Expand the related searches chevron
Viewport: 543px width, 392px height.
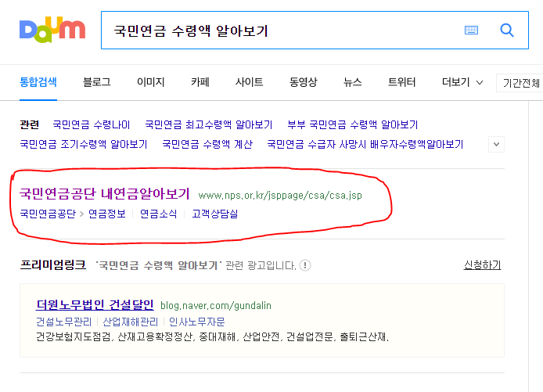click(x=496, y=145)
